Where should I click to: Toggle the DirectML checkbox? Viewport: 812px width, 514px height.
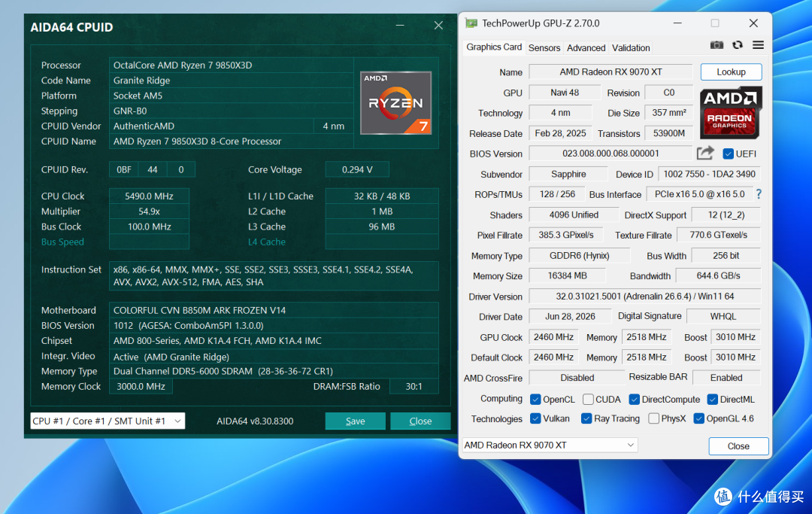pos(712,400)
